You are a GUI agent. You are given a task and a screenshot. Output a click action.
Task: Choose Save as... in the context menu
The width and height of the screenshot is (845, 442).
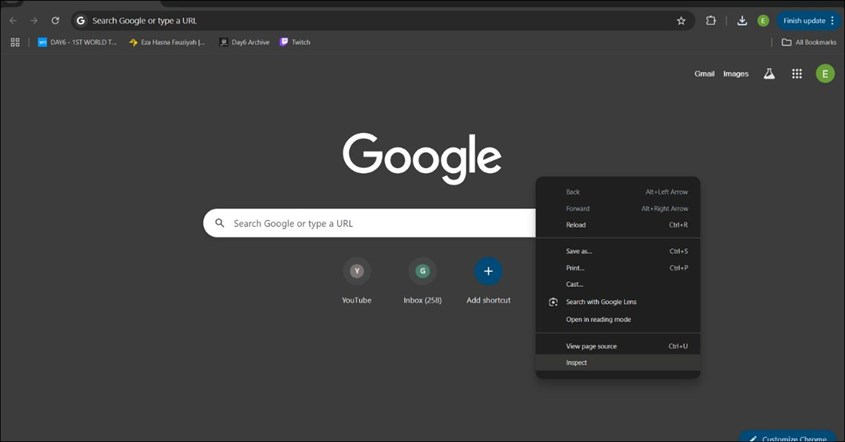coord(618,251)
